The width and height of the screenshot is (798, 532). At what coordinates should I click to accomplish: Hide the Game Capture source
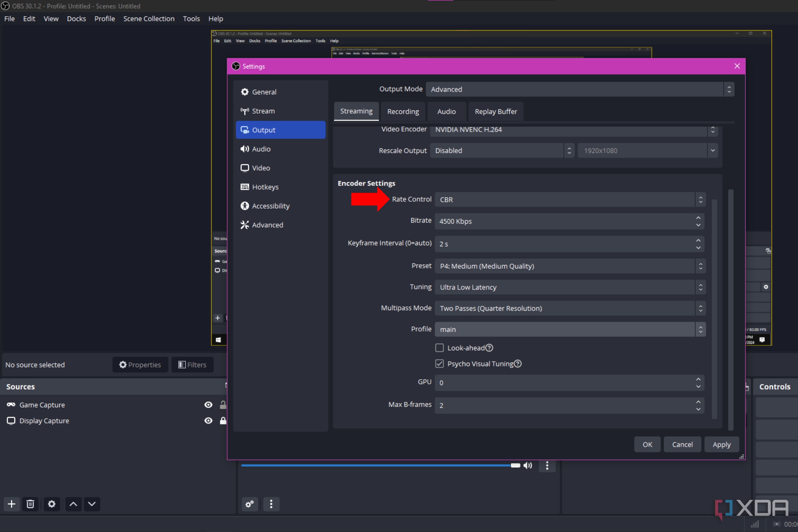[x=208, y=404]
